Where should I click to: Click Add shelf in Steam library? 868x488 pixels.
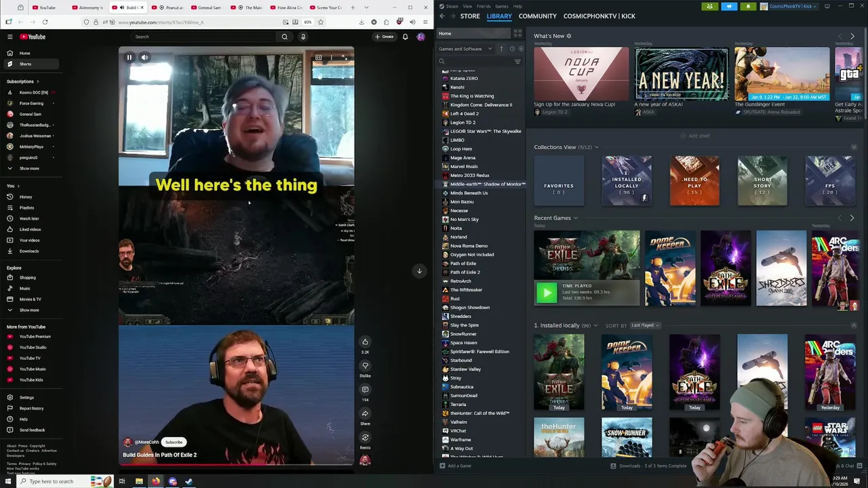point(695,136)
